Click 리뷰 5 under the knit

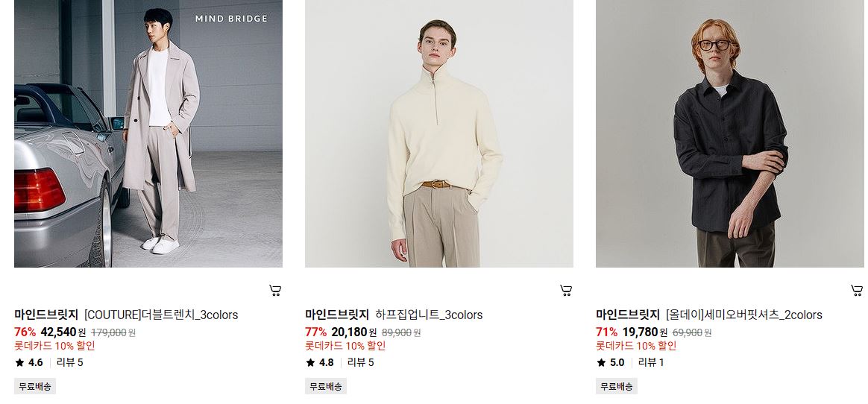coord(360,362)
